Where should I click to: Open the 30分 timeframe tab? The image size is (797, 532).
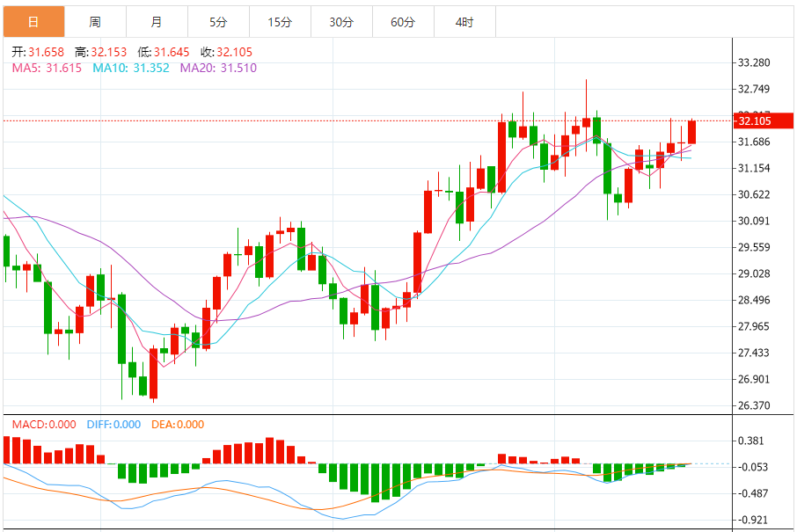[341, 22]
